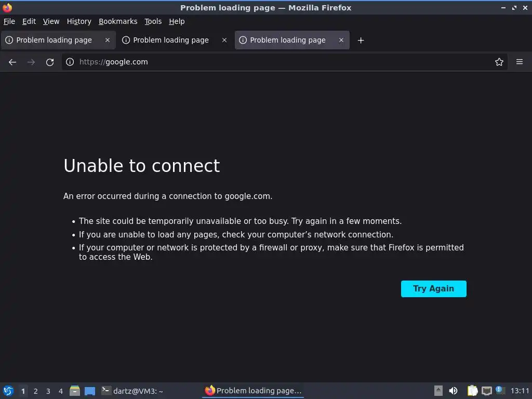
Task: Close the first Problem loading page tab
Action: click(x=108, y=40)
